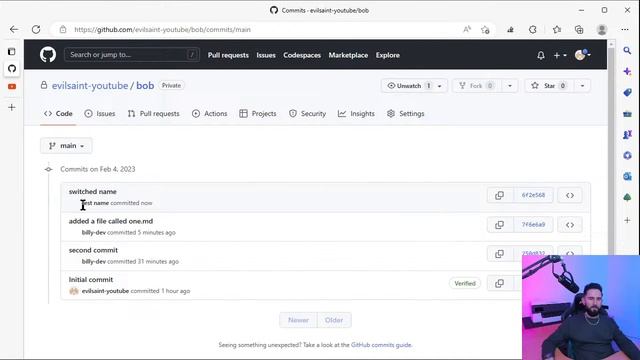Viewport: 640px width, 360px height.
Task: Select GitHub vertical tab icon
Action: tap(12, 69)
